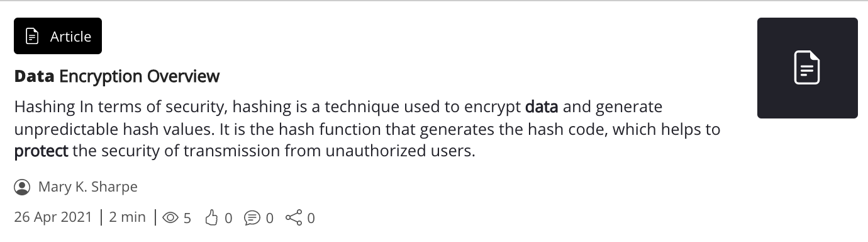This screenshot has height=242, width=868.
Task: Click the 2 min read time
Action: (127, 217)
